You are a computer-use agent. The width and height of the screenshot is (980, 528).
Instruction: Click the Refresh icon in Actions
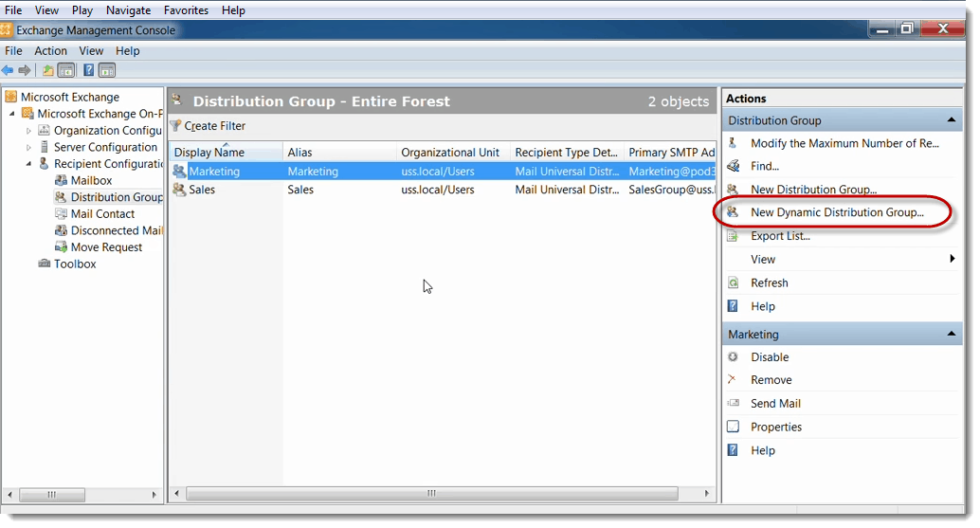734,283
